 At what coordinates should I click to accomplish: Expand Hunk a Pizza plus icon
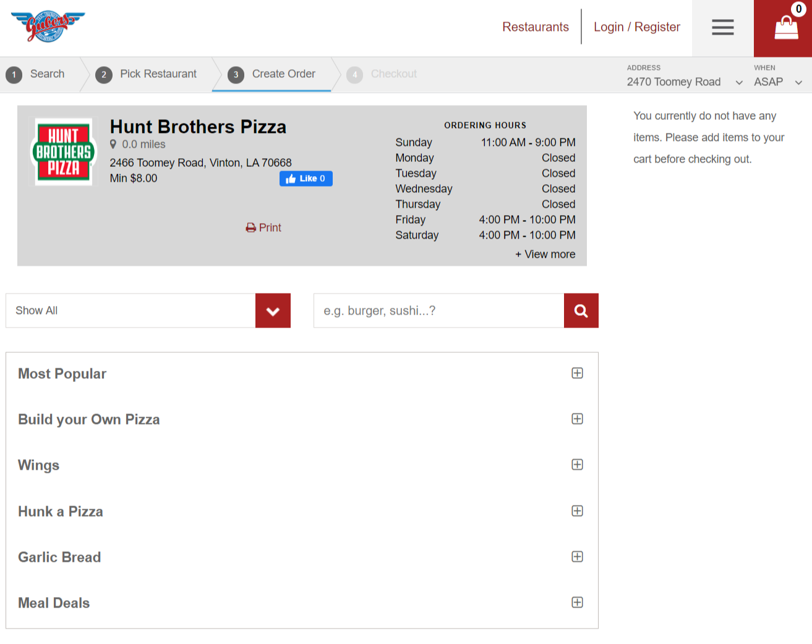[577, 511]
